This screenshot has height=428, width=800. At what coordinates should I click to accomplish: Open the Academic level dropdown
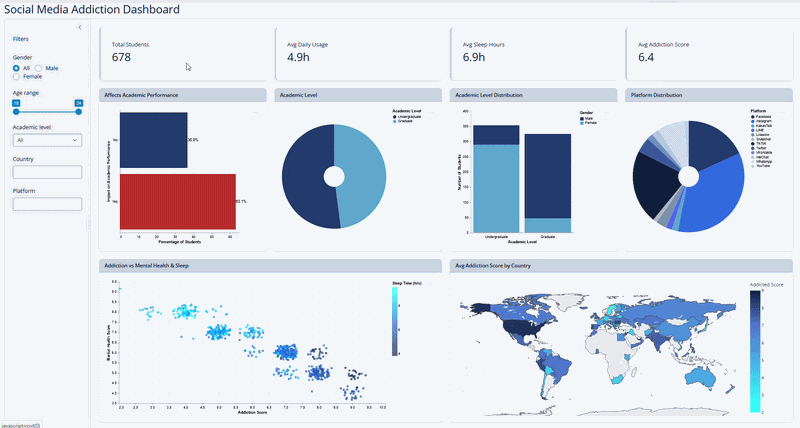tap(47, 141)
